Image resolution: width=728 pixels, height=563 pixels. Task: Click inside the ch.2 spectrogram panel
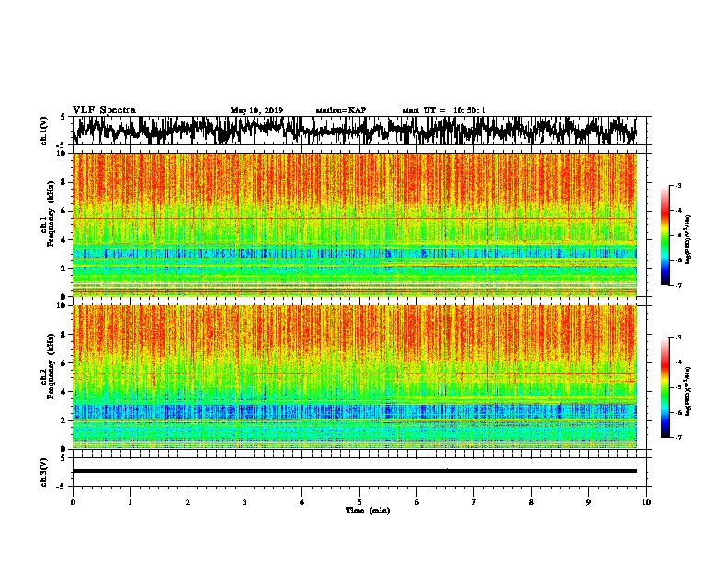[355, 377]
